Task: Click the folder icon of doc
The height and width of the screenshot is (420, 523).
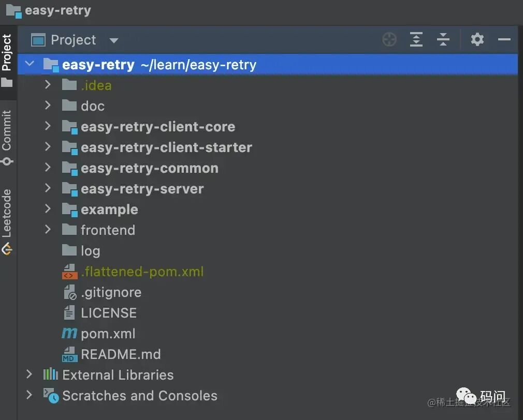Action: [69, 105]
